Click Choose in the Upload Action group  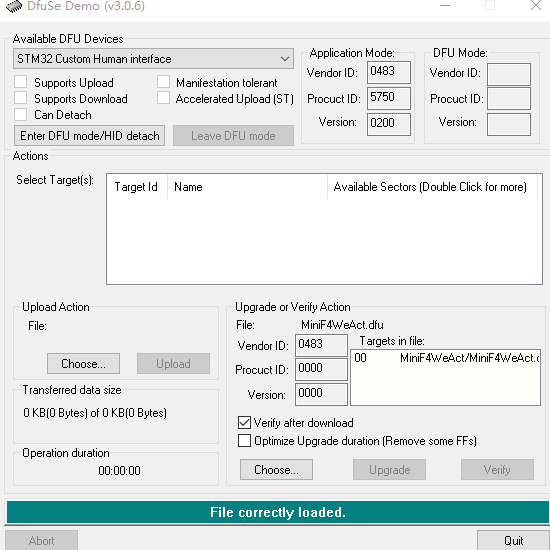83,363
